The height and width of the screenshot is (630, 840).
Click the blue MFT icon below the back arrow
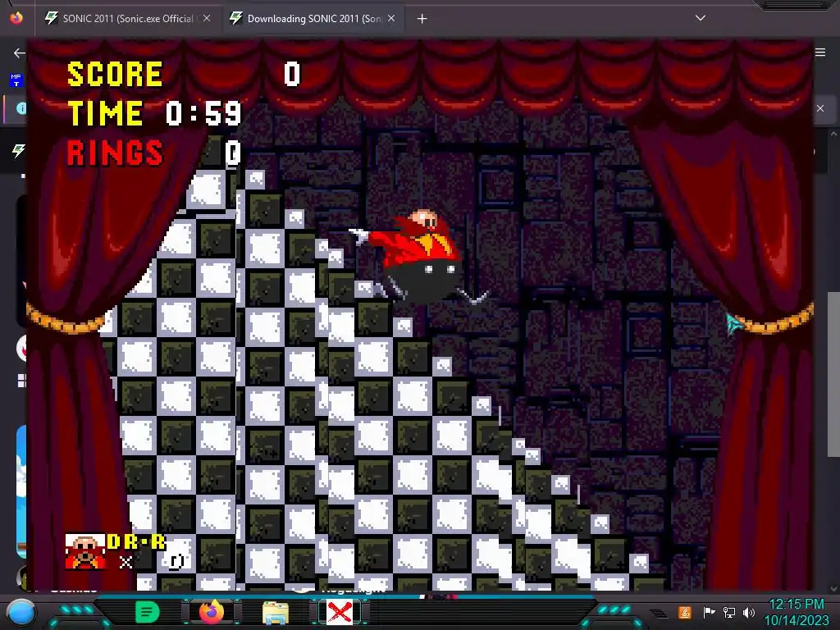click(16, 80)
